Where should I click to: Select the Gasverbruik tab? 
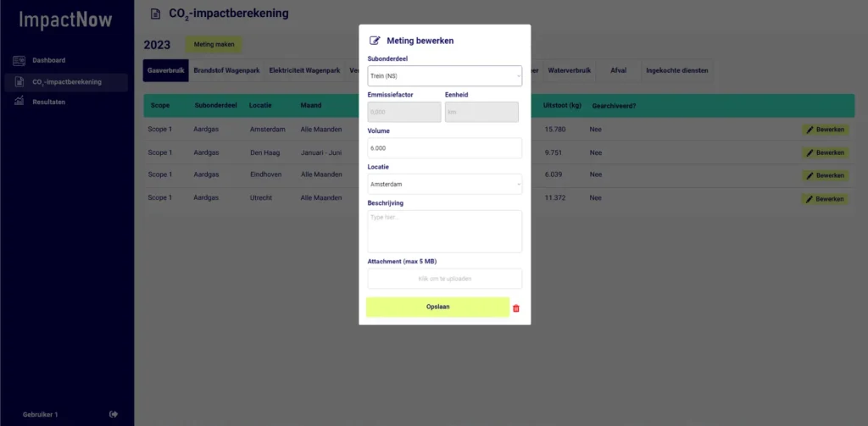click(165, 71)
